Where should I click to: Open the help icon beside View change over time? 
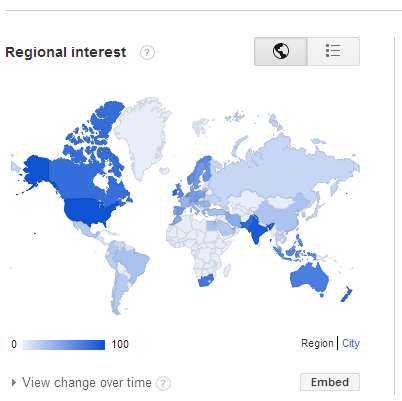tap(163, 383)
